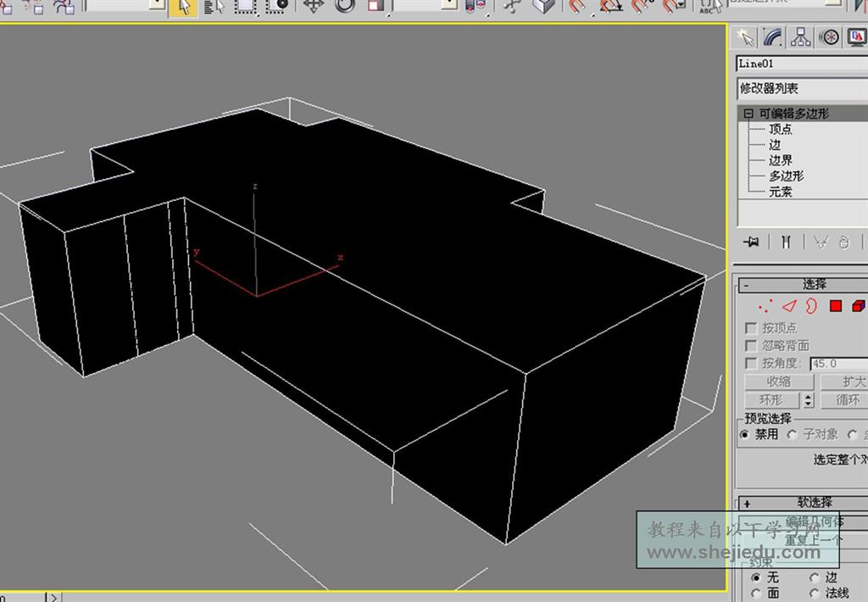Open the 修改器列表 dropdown
This screenshot has height=602, width=868.
801,88
